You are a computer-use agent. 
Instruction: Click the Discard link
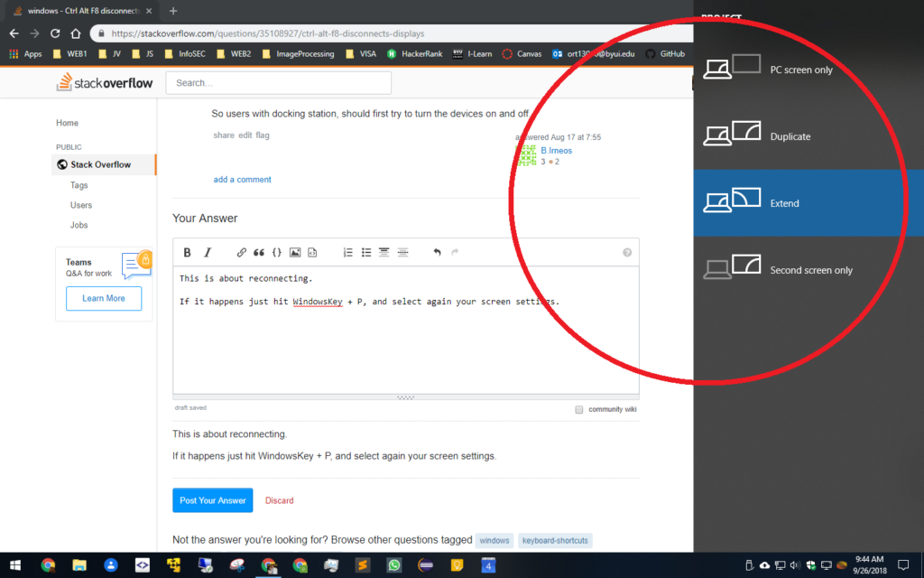(x=279, y=500)
